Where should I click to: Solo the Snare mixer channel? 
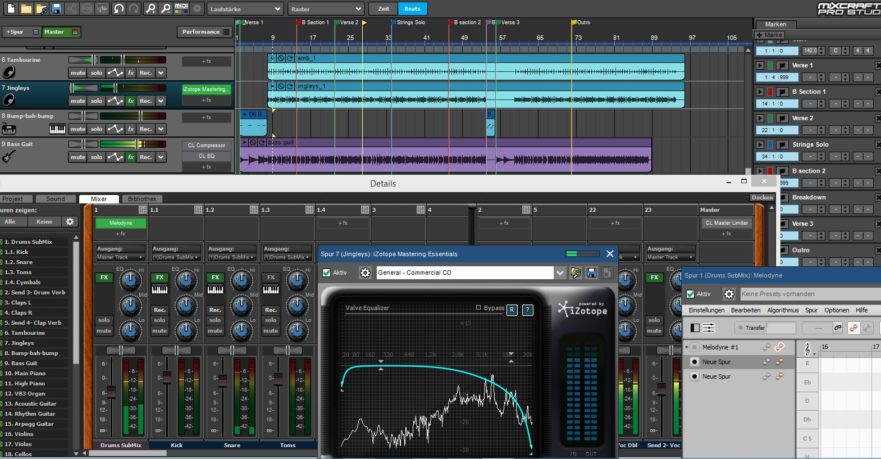(x=215, y=320)
